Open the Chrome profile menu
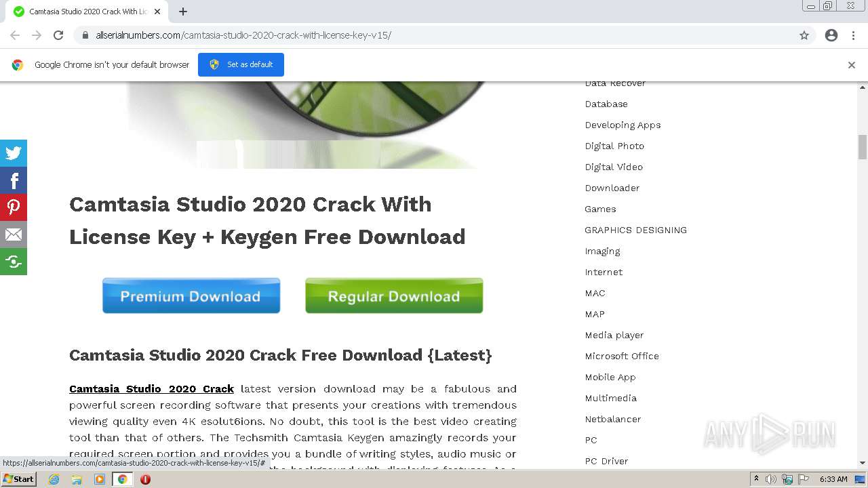The height and width of the screenshot is (488, 868). click(831, 35)
